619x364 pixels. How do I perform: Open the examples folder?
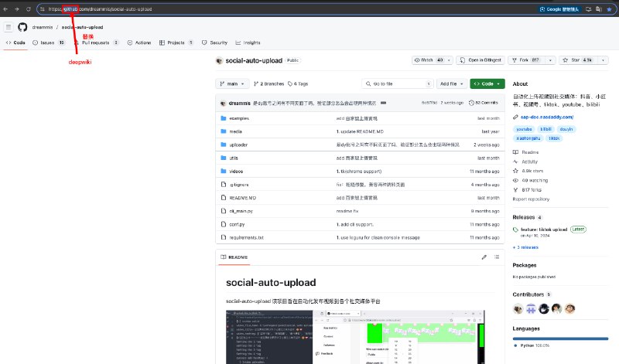239,118
